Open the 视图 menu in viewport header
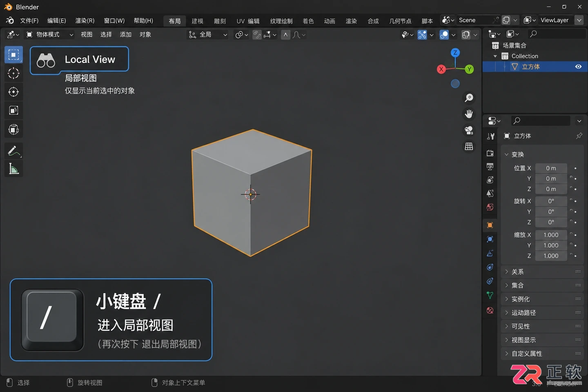The height and width of the screenshot is (392, 588). click(87, 35)
